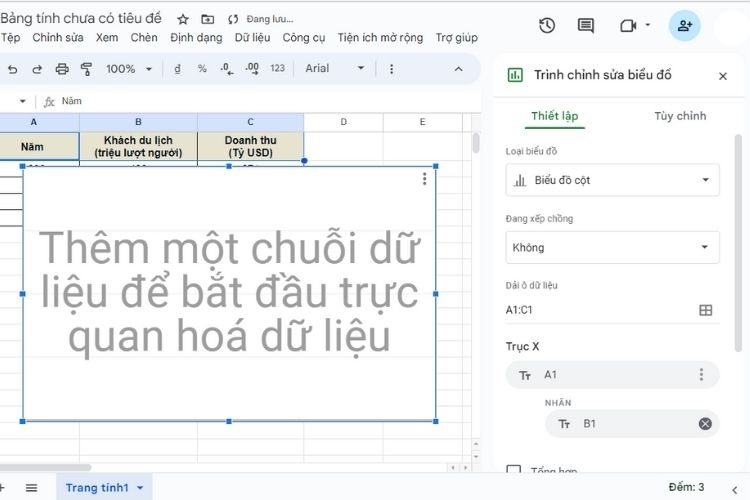The height and width of the screenshot is (500, 750).
Task: Apply currency format đ
Action: click(x=177, y=69)
